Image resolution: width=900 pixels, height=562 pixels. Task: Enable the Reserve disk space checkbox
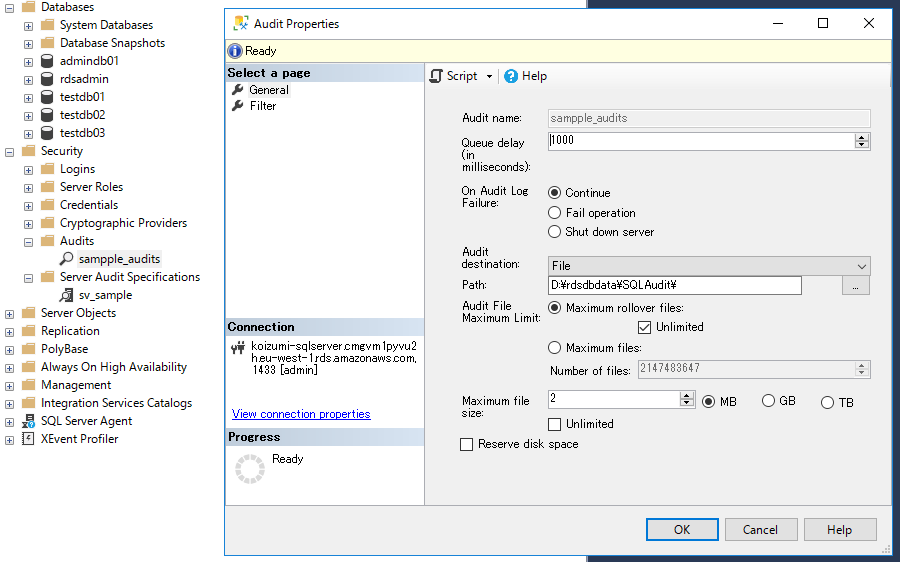point(466,444)
